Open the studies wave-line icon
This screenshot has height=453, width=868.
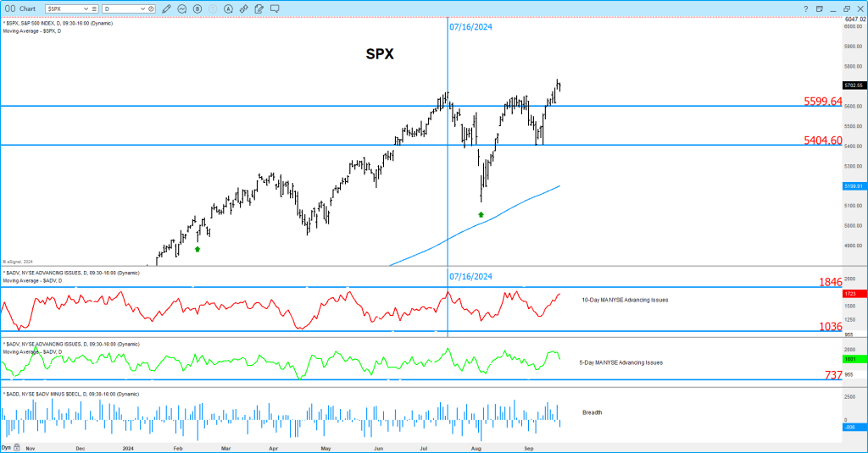click(182, 8)
